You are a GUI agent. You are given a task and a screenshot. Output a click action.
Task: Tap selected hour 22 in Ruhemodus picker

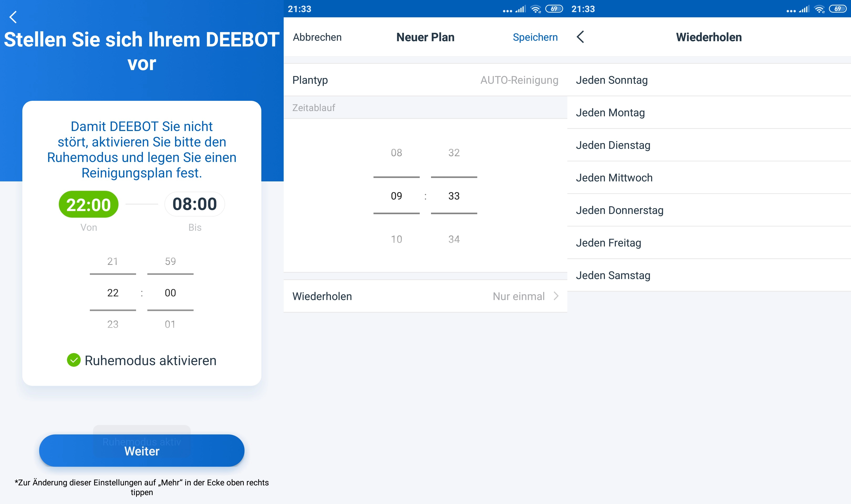point(113,293)
